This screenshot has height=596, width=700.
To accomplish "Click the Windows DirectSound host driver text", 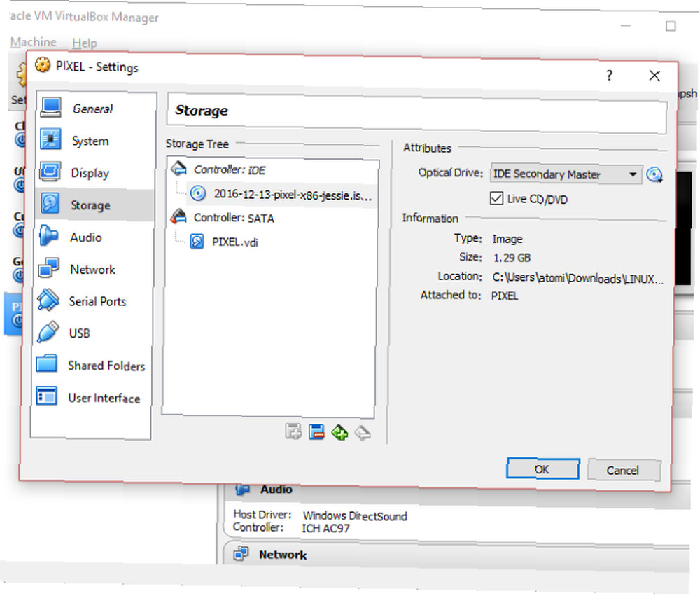I will pos(355,516).
